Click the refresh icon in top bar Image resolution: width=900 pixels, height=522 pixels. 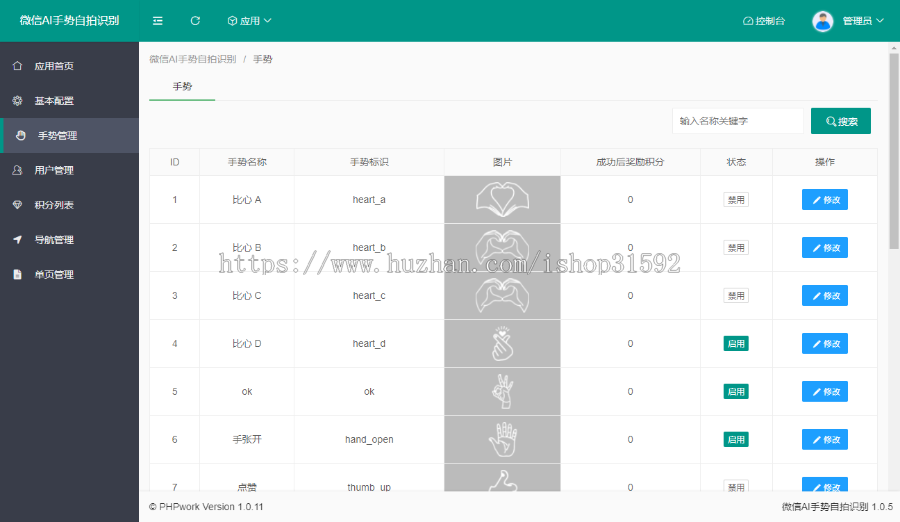point(195,21)
